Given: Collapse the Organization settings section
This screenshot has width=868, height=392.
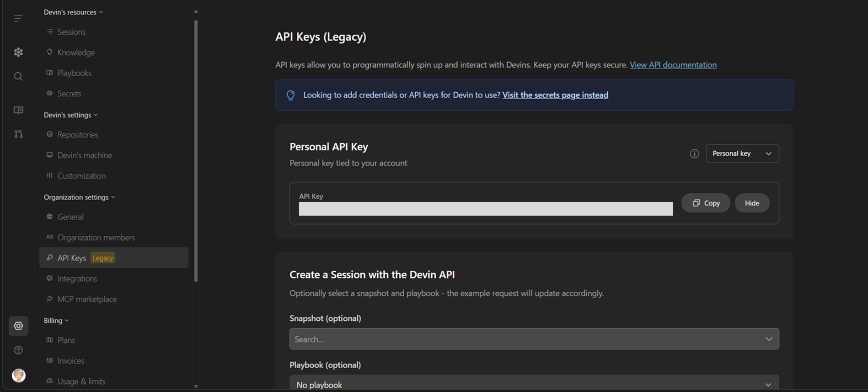Looking at the screenshot, I should [79, 197].
